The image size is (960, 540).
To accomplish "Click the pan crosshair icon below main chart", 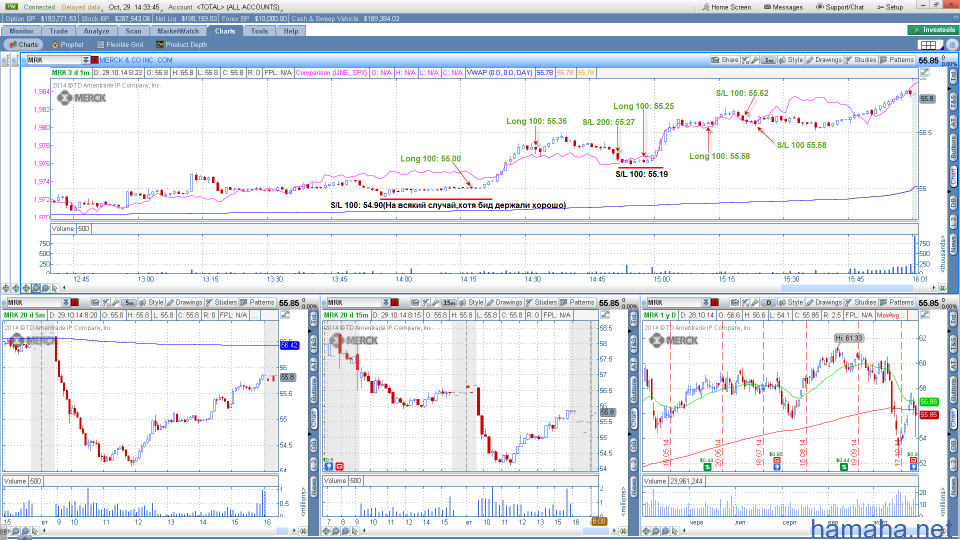I will pos(26,288).
